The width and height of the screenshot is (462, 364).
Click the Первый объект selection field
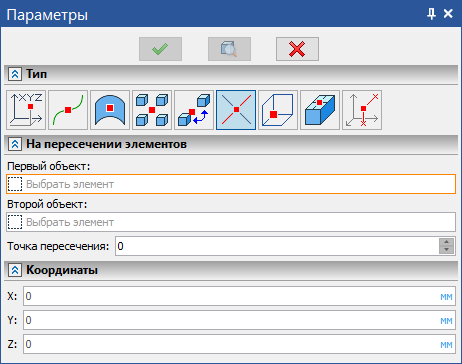click(231, 184)
